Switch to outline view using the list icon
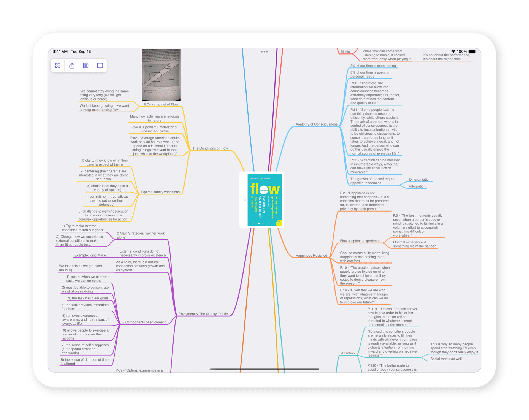Viewport: 529px width, 420px height. click(x=86, y=66)
